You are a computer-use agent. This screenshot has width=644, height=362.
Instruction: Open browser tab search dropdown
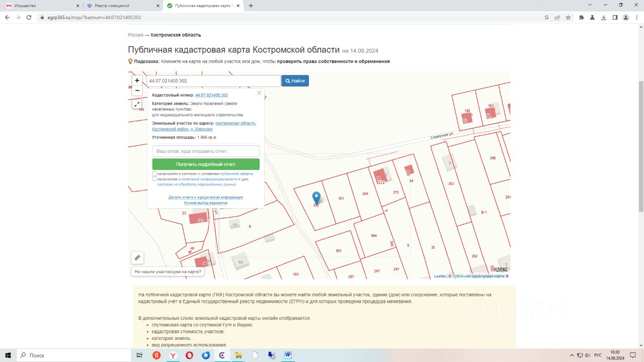click(590, 5)
